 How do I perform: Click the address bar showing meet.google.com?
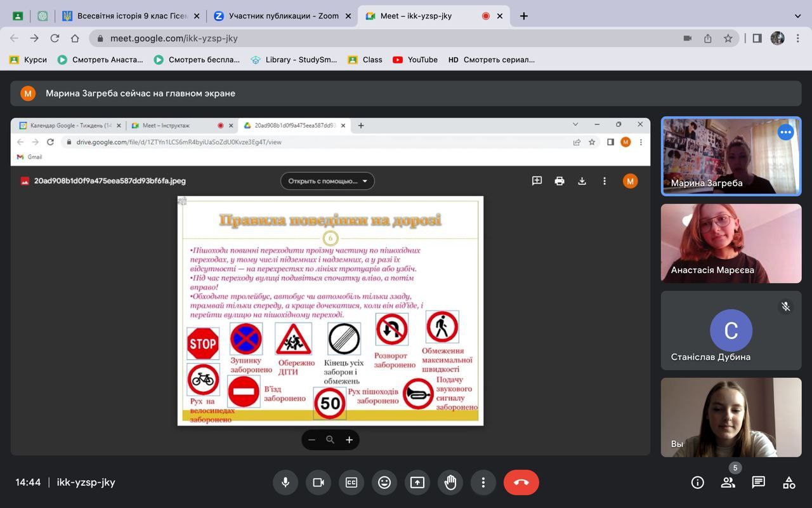click(381, 38)
